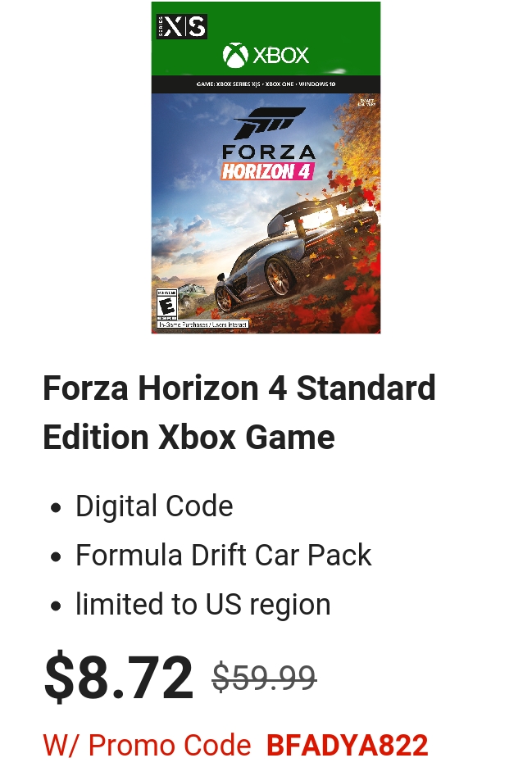This screenshot has height=767, width=532.
Task: Click the XBOX wordmark on green banner
Action: (281, 55)
